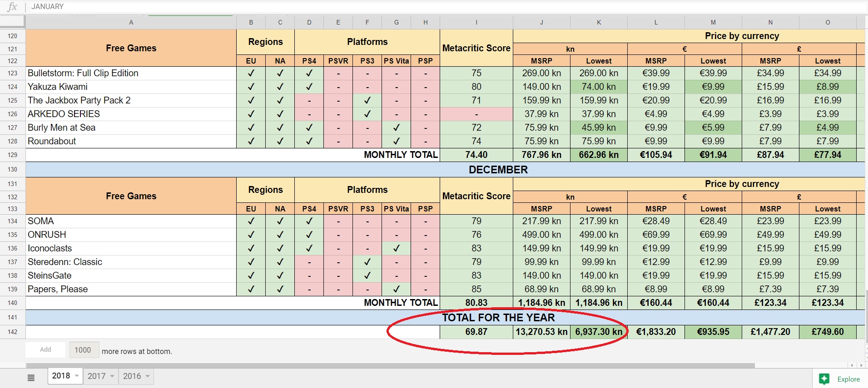Open the 2018 sheet tab dropdown arrow

click(x=77, y=376)
